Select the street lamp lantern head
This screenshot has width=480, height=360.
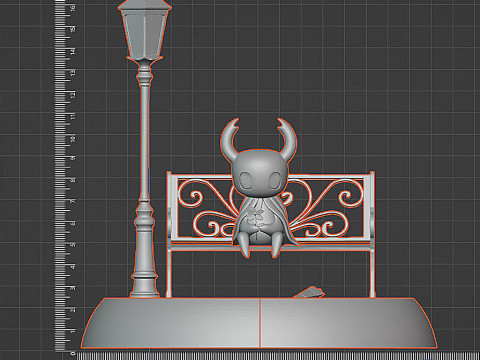pos(145,30)
